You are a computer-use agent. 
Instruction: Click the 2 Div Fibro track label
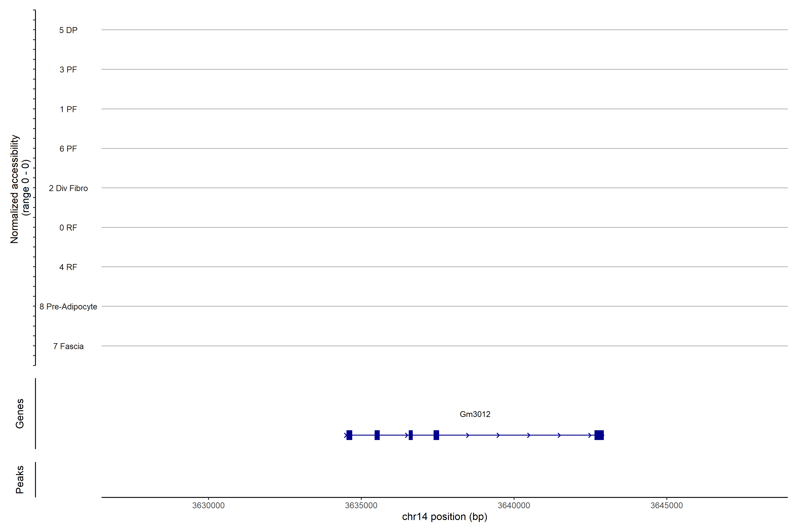(68, 188)
